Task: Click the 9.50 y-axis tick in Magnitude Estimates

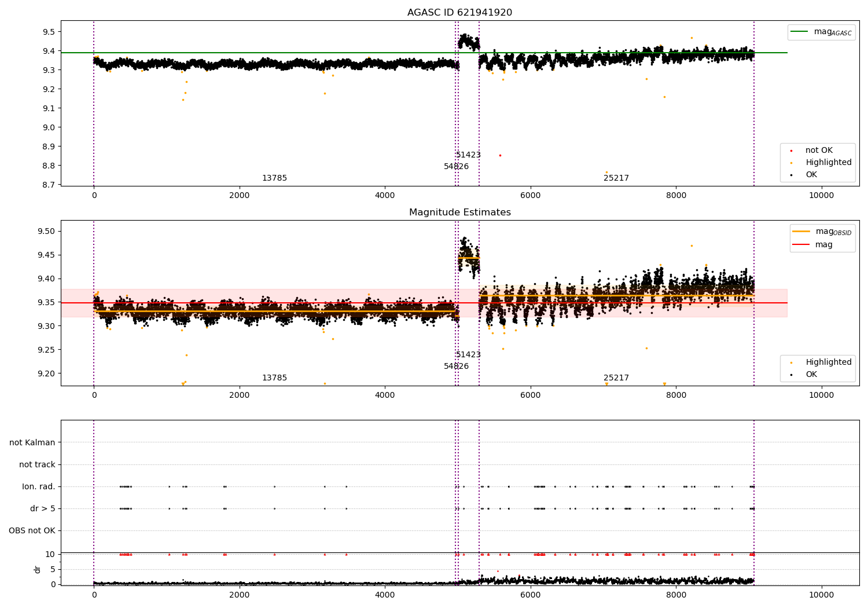Action: coord(47,232)
